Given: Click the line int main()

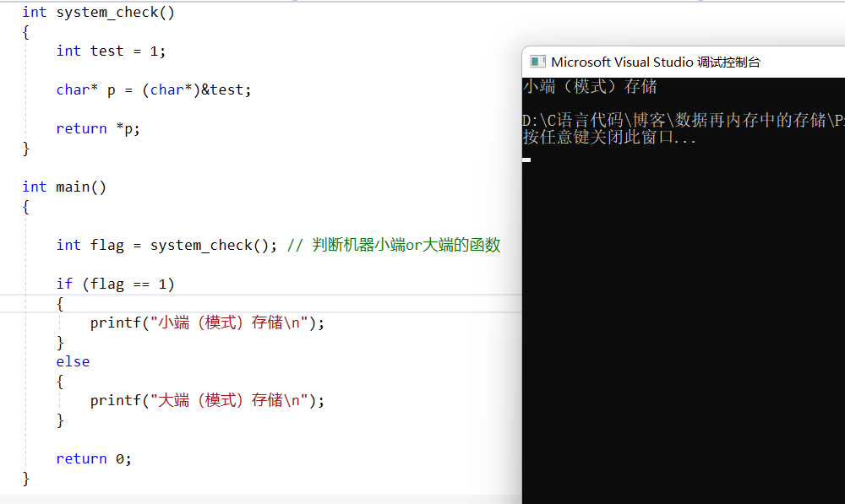Looking at the screenshot, I should (x=64, y=187).
